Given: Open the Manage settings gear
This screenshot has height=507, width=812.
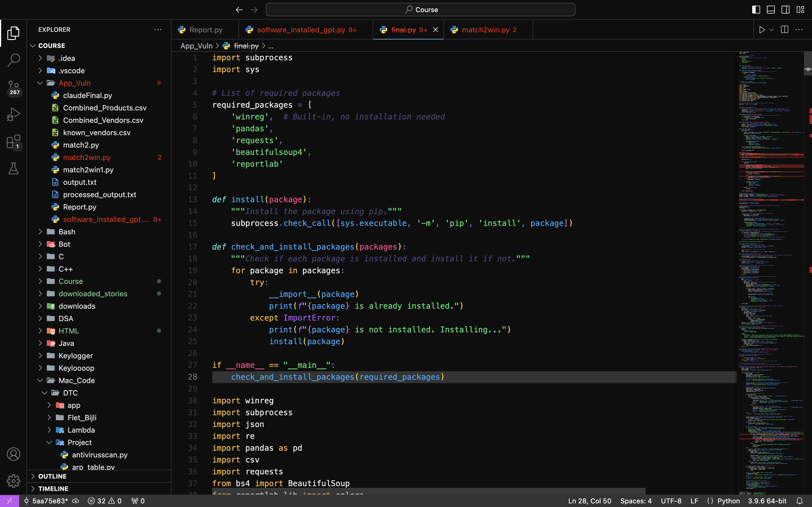Looking at the screenshot, I should [x=14, y=481].
